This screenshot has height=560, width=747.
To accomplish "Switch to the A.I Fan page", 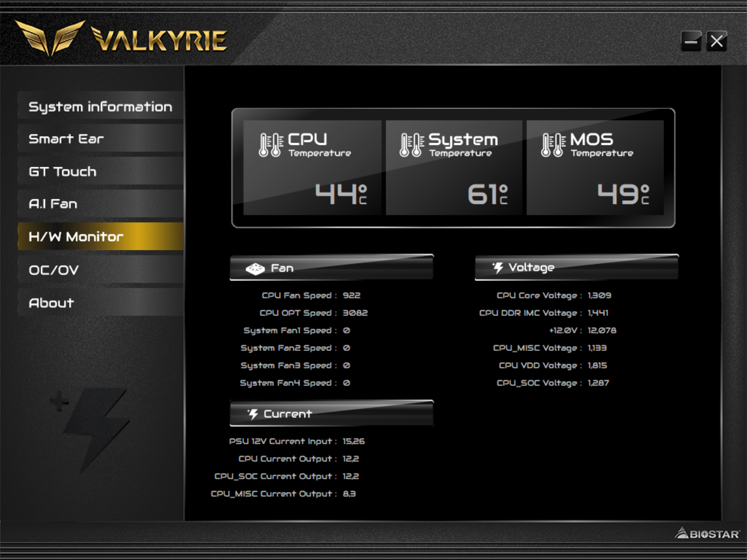I will click(x=101, y=204).
